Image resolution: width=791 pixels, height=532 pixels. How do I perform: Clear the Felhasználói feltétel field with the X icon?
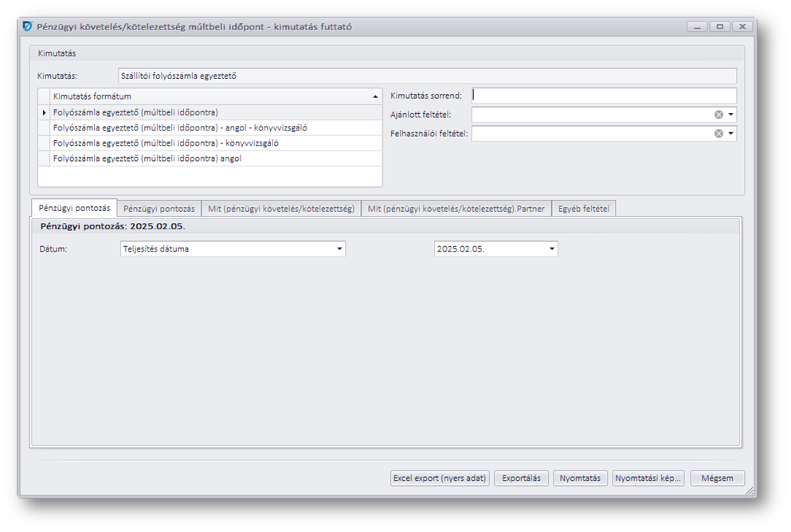719,134
